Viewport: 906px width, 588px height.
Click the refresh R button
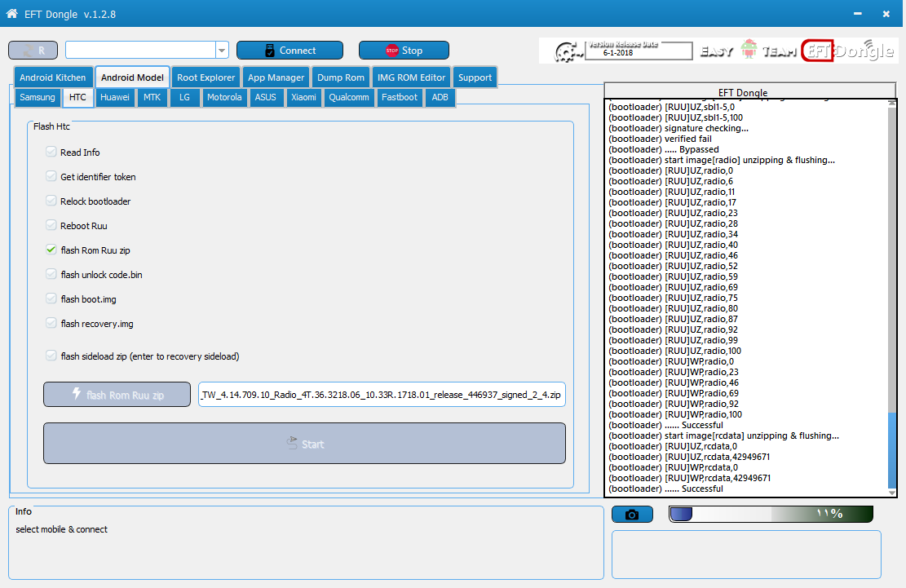tap(33, 51)
